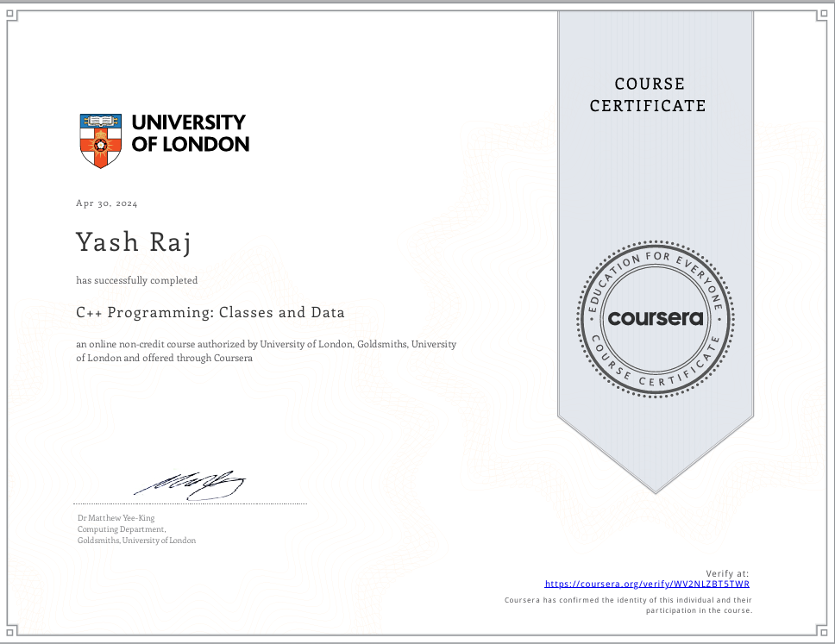Open the coursera.org verify link
The width and height of the screenshot is (835, 644).
point(647,584)
